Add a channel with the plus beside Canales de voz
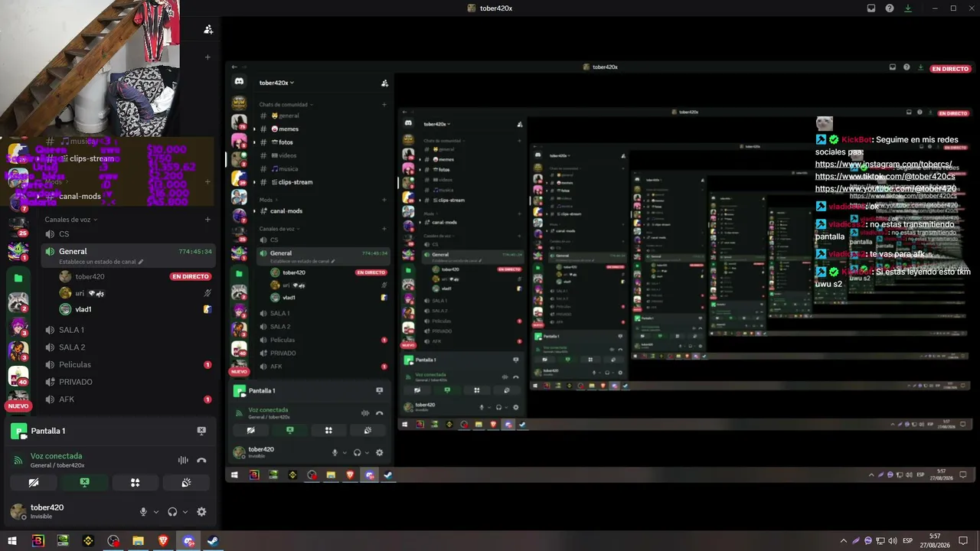Screen dimensions: 980x551 click(207, 220)
